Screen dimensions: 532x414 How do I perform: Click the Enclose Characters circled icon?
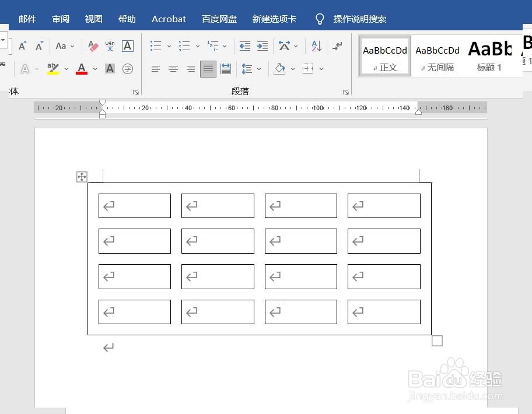click(128, 69)
